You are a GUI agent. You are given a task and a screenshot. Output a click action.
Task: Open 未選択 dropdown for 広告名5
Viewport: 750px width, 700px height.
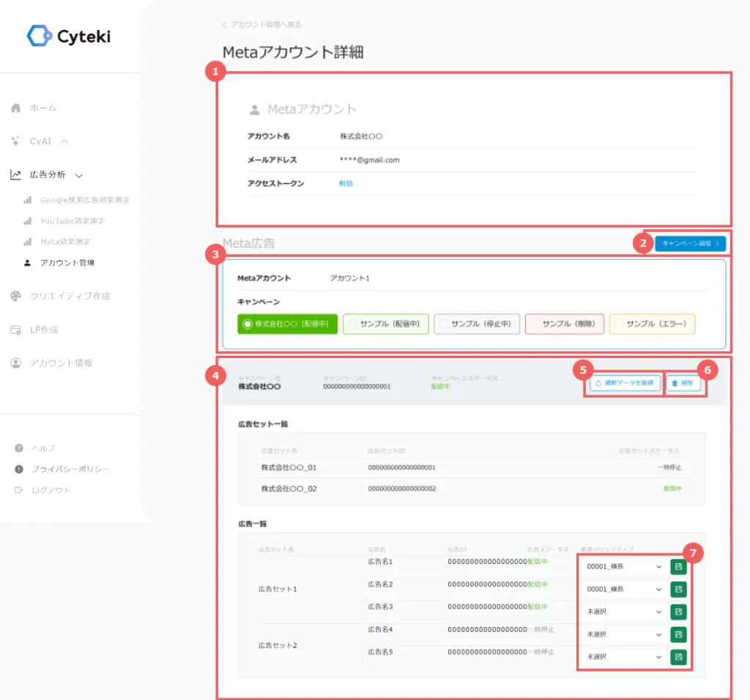coord(624,657)
